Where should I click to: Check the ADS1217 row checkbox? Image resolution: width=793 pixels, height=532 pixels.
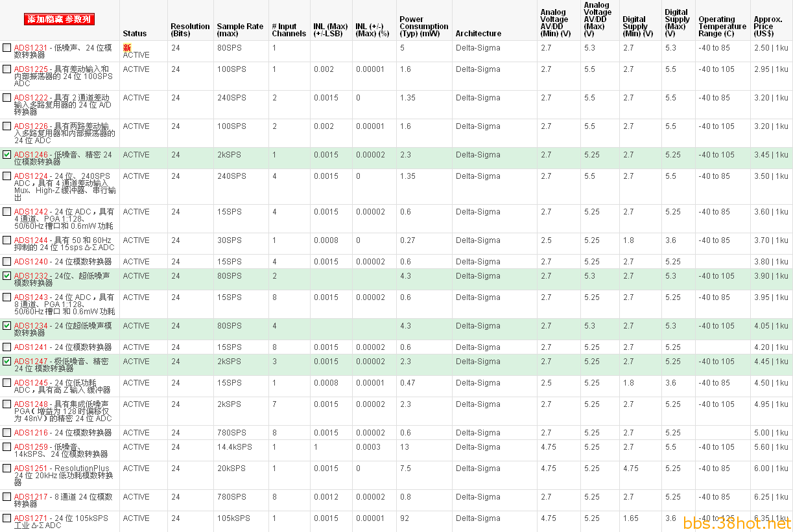[6, 497]
